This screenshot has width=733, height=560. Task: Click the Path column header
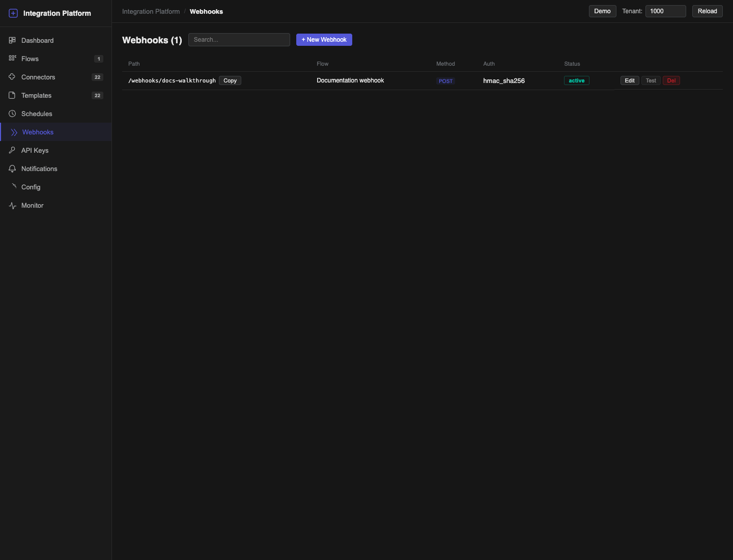(x=134, y=64)
